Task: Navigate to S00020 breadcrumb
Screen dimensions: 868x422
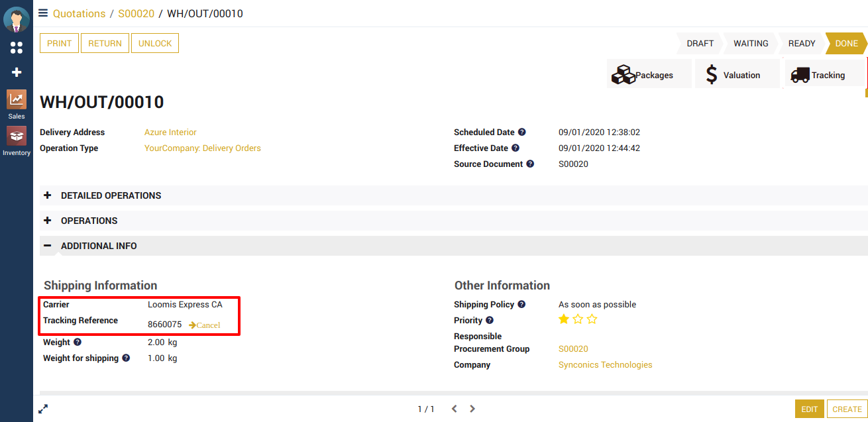Action: point(136,13)
